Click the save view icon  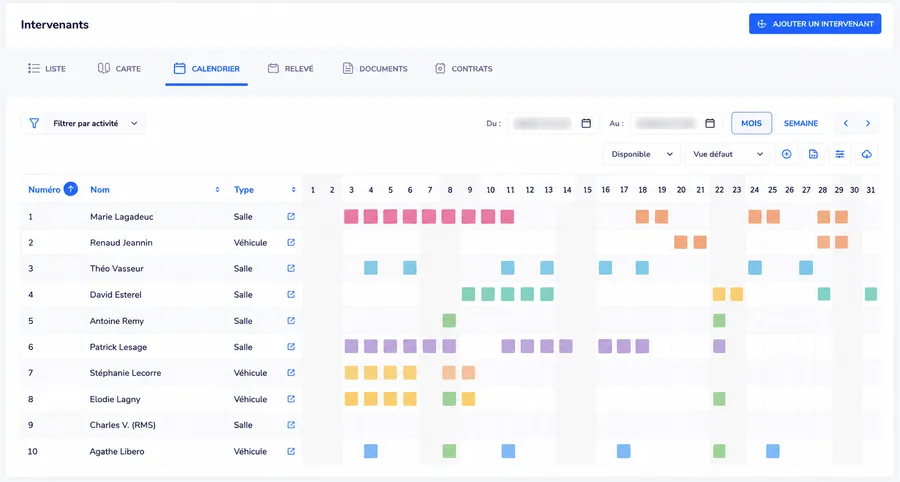(813, 154)
